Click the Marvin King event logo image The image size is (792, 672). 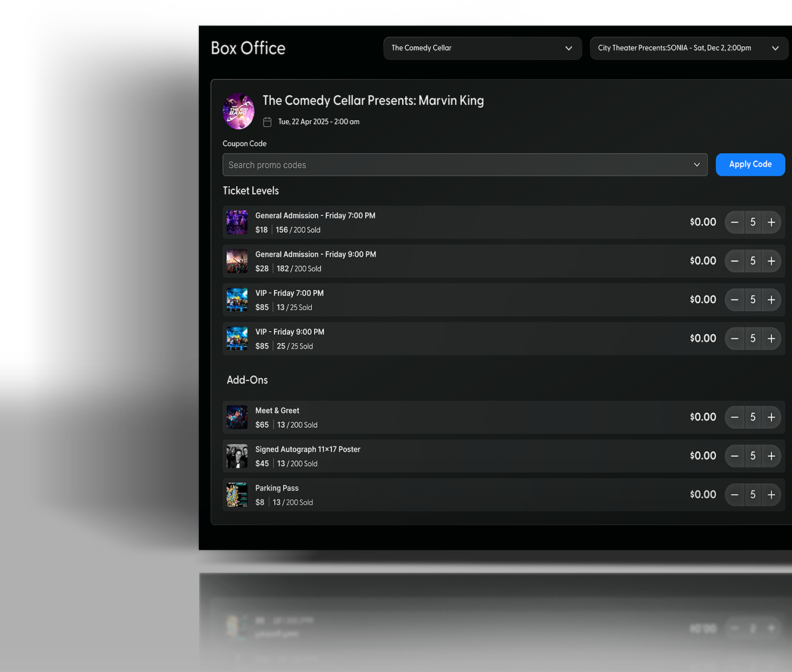click(x=239, y=111)
